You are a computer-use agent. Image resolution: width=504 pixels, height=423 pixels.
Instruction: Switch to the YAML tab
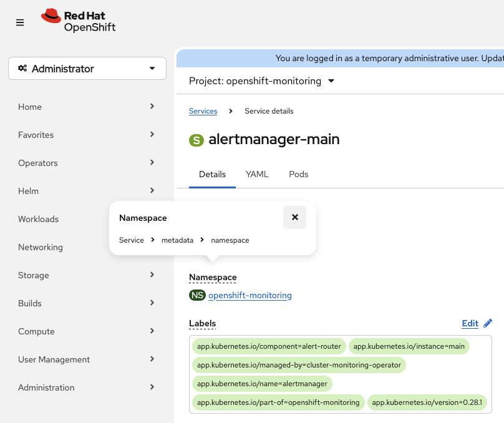point(257,174)
